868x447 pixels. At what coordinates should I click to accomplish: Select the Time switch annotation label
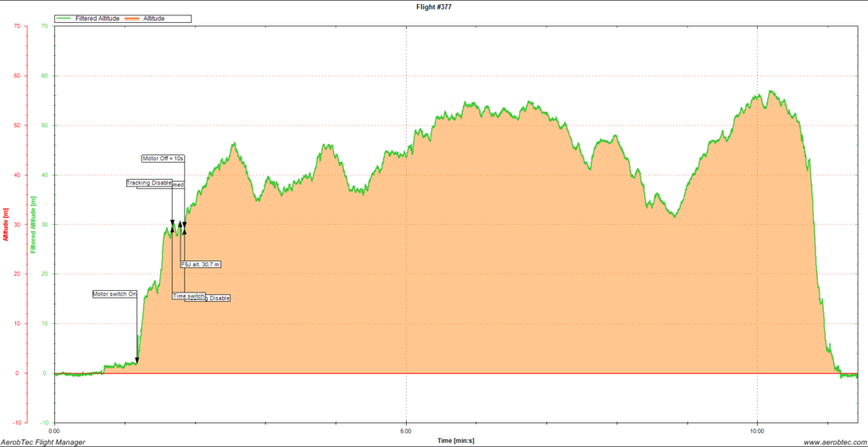[188, 295]
